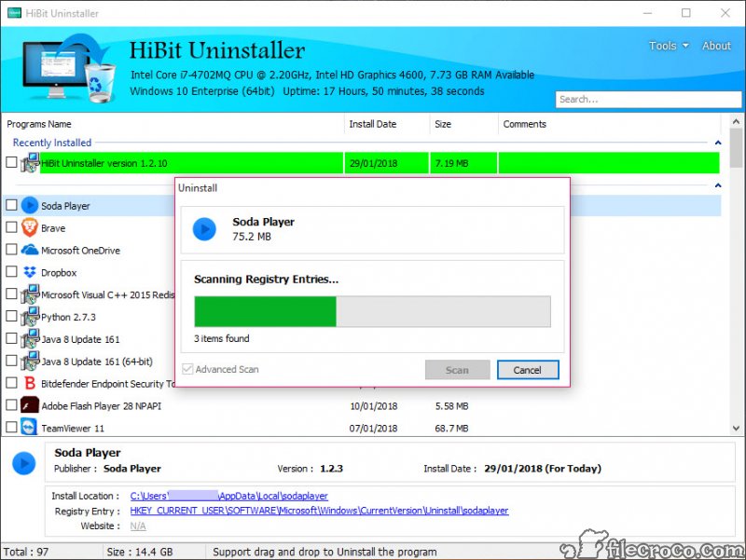Screen dimensions: 746x560
Task: Select the Dropbox program name
Action: click(59, 273)
